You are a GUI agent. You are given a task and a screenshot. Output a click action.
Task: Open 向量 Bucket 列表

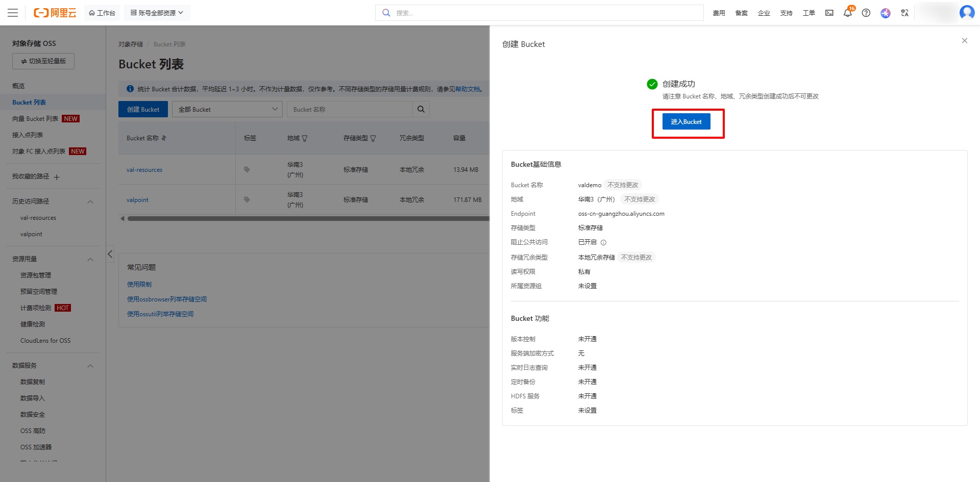point(35,119)
